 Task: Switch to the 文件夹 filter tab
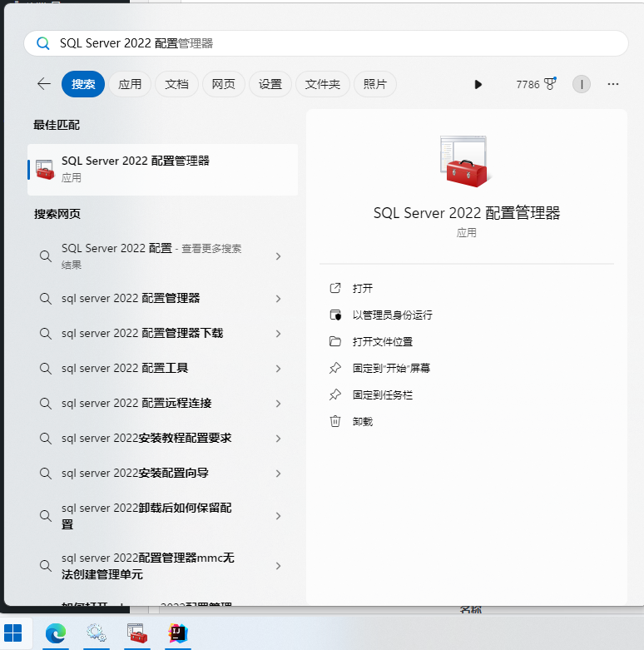coord(322,84)
